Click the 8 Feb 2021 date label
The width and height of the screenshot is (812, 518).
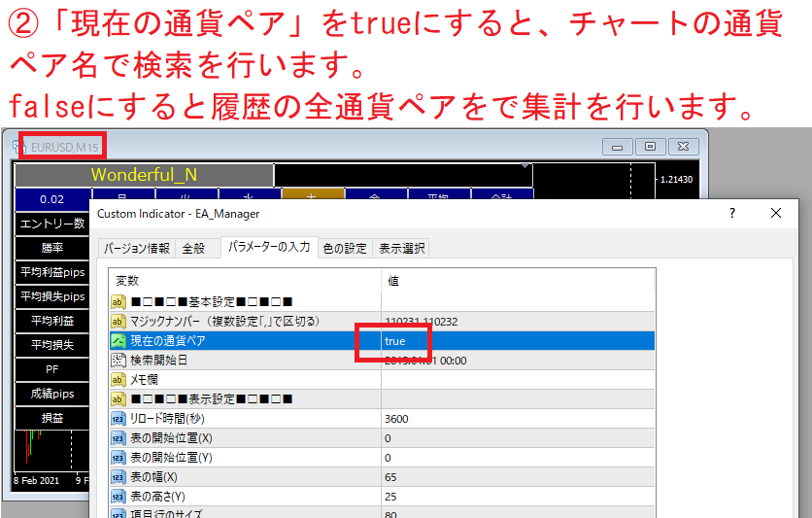point(36,481)
